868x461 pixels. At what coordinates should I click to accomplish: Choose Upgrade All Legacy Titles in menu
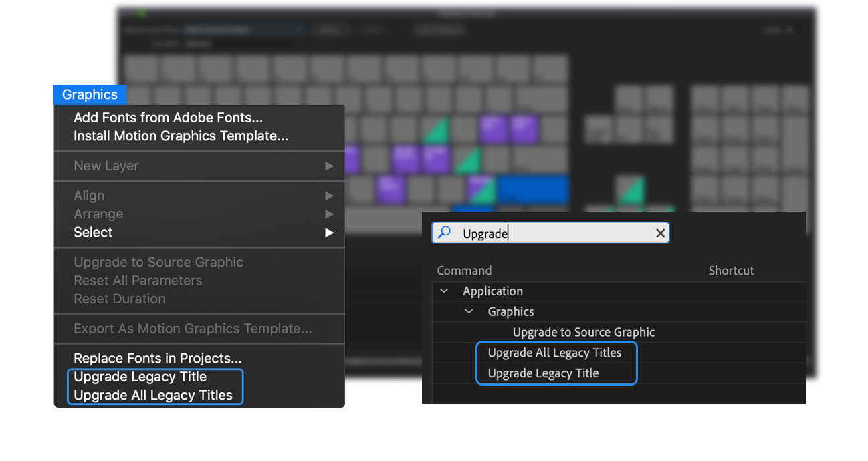pos(153,395)
